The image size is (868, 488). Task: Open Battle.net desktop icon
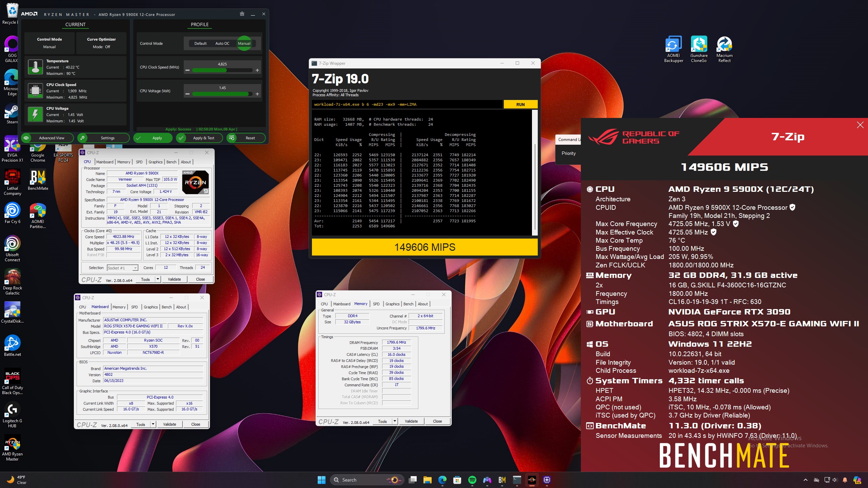[x=12, y=345]
